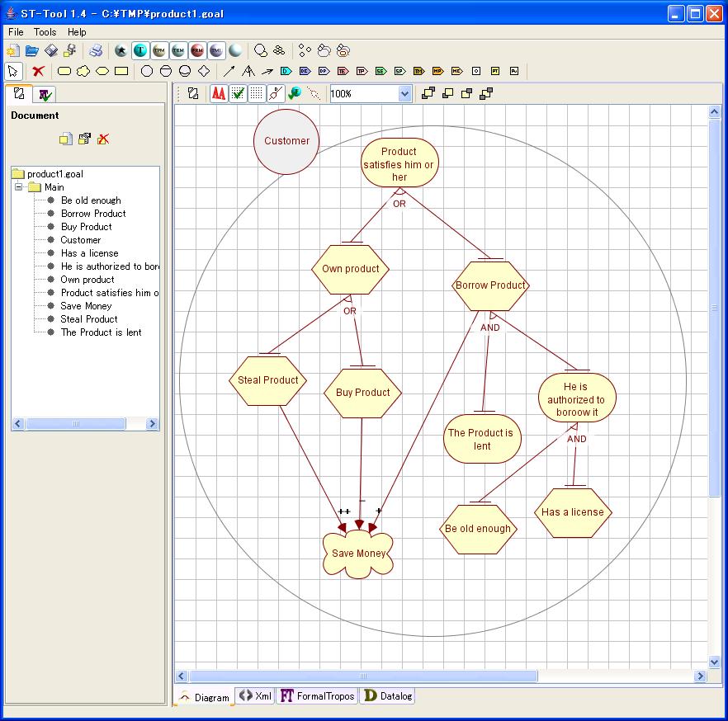
Task: Click the 'Buy Product' hexagon node
Action: click(x=362, y=393)
